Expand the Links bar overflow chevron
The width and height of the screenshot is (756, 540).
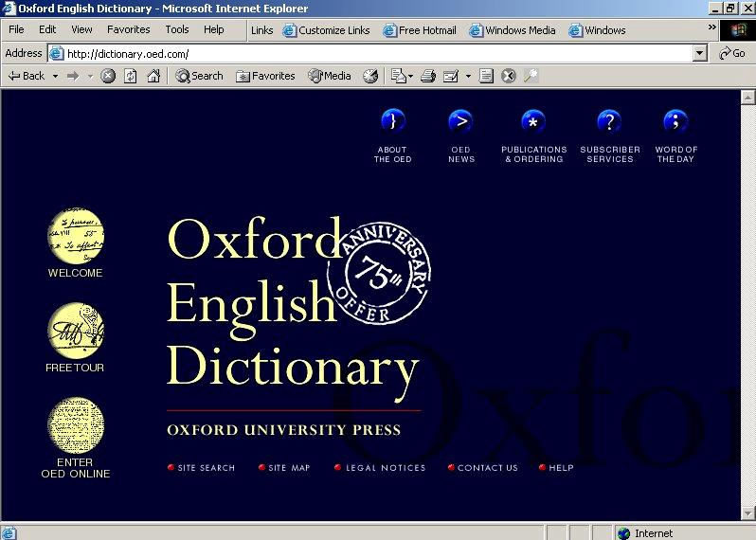click(x=711, y=27)
